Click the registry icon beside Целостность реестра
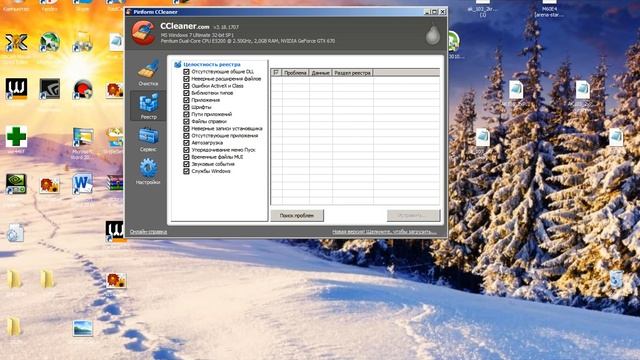 [x=177, y=64]
